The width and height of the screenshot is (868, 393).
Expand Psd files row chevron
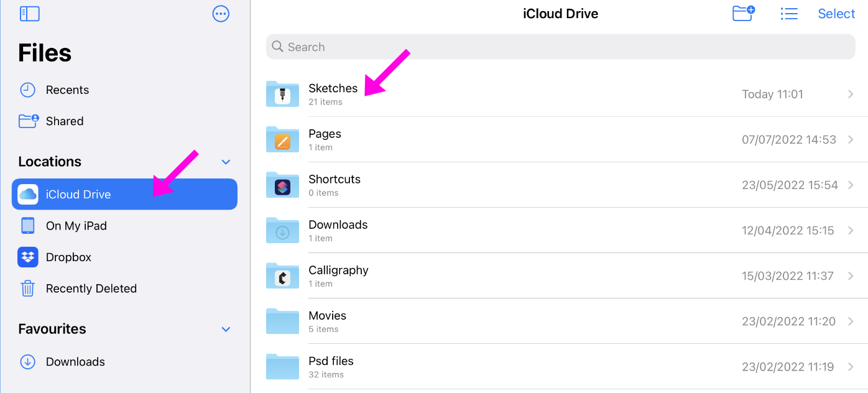[x=851, y=366]
